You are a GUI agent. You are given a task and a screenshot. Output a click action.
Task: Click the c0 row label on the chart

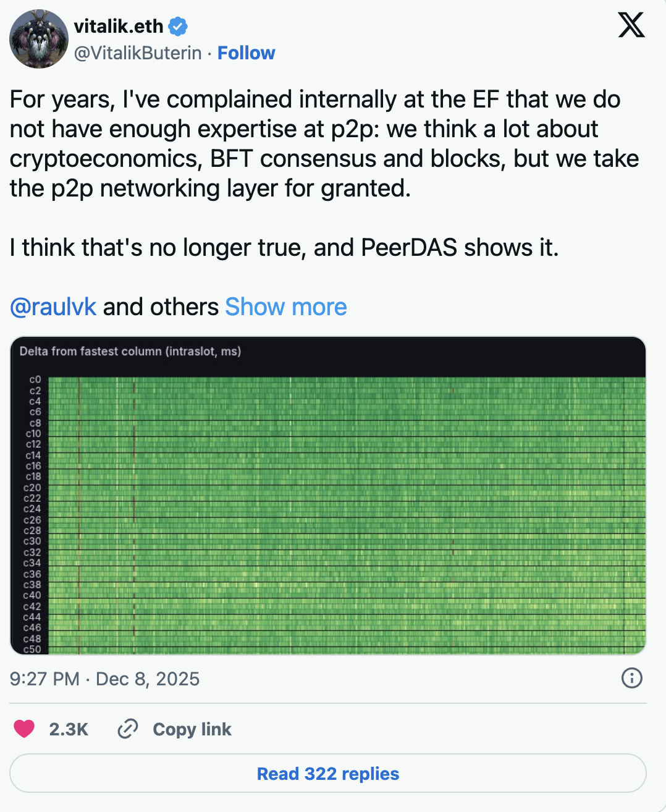(x=35, y=379)
